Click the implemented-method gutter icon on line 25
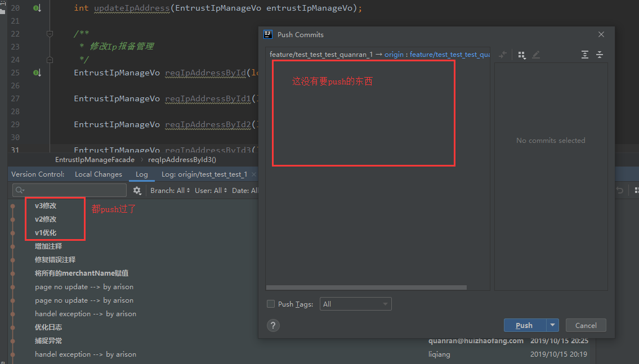 coord(37,73)
